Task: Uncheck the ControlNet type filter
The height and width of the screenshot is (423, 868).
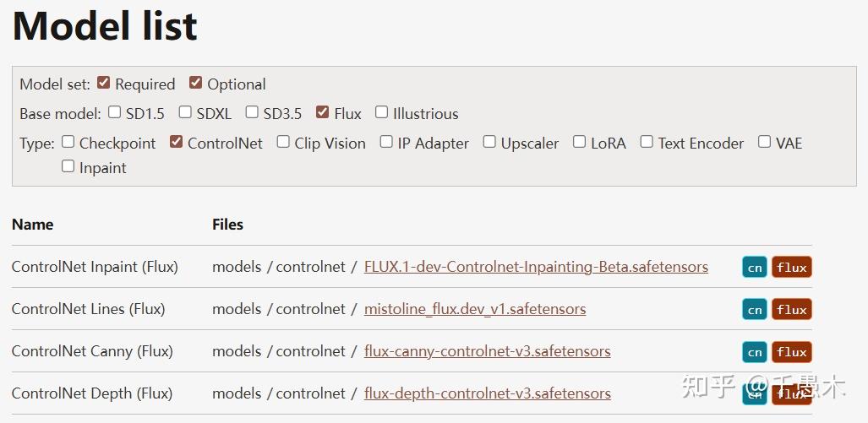Action: click(x=177, y=142)
